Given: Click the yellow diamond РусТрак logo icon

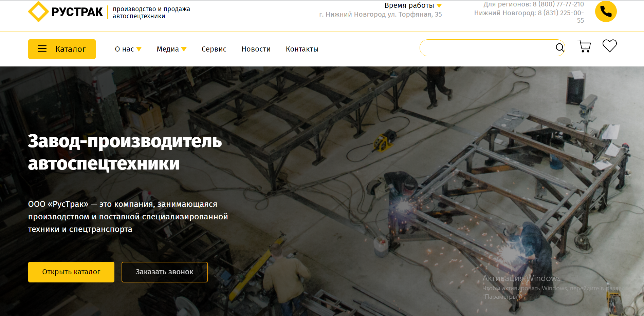Looking at the screenshot, I should tap(38, 12).
